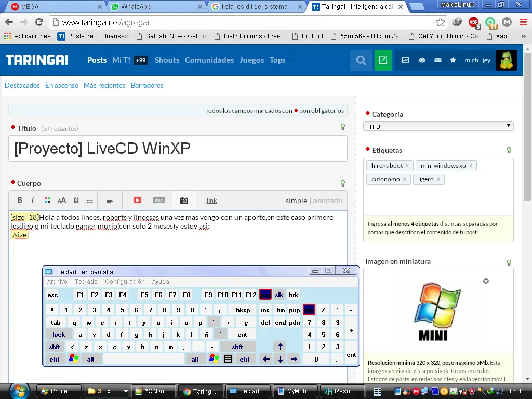Open the Taringa search icon
532x399 pixels.
point(361,60)
